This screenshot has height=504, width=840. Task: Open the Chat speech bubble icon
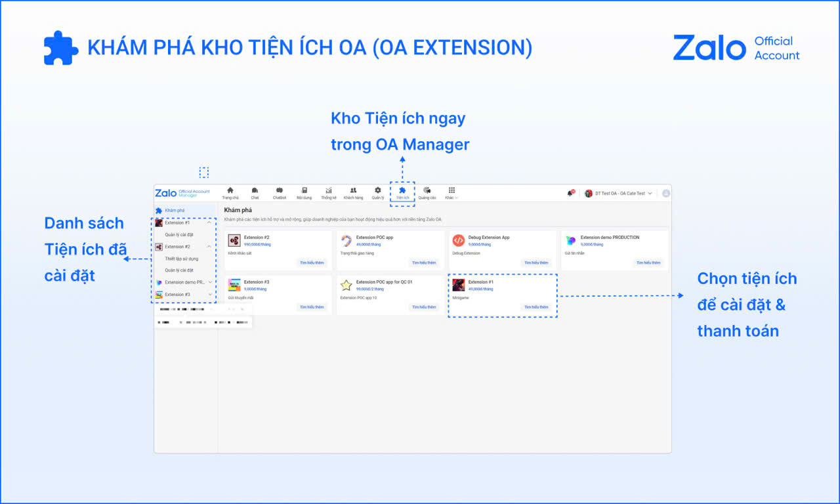(x=255, y=190)
